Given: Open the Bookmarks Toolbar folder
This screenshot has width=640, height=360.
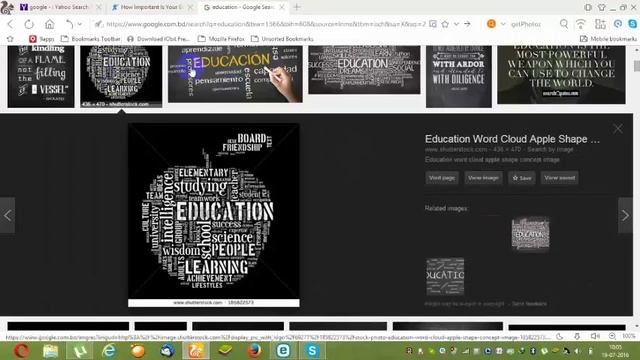Looking at the screenshot, I should point(91,39).
